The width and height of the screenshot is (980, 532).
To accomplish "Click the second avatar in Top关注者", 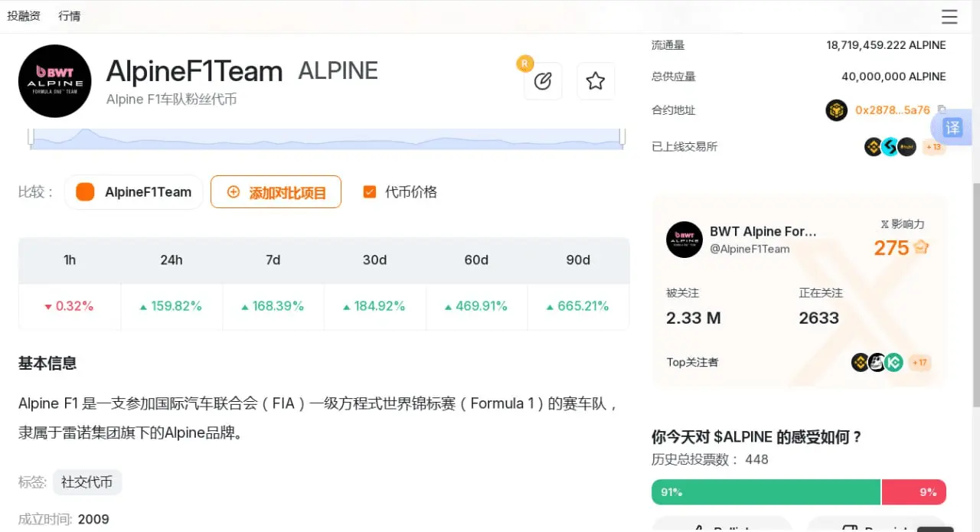I will coord(877,363).
